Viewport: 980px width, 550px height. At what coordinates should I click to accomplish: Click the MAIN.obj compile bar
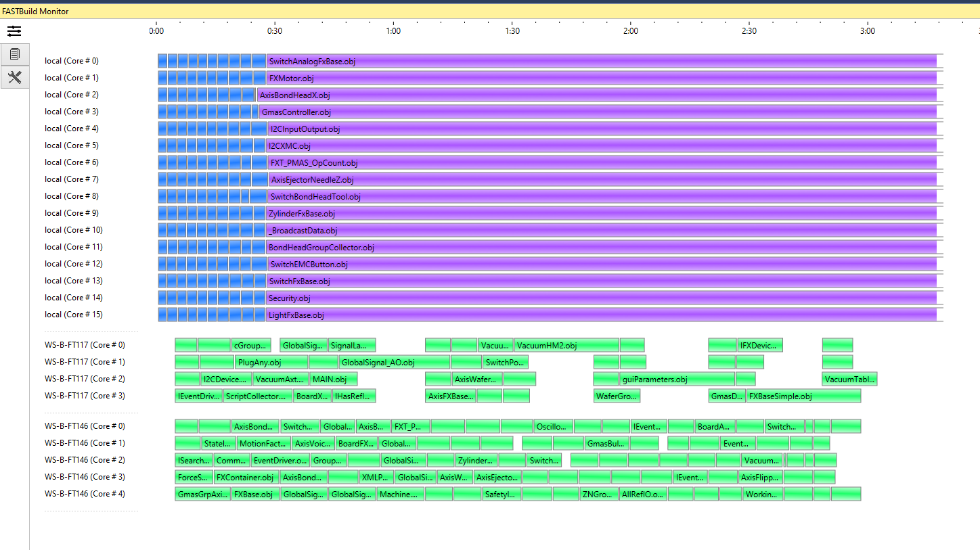[333, 379]
